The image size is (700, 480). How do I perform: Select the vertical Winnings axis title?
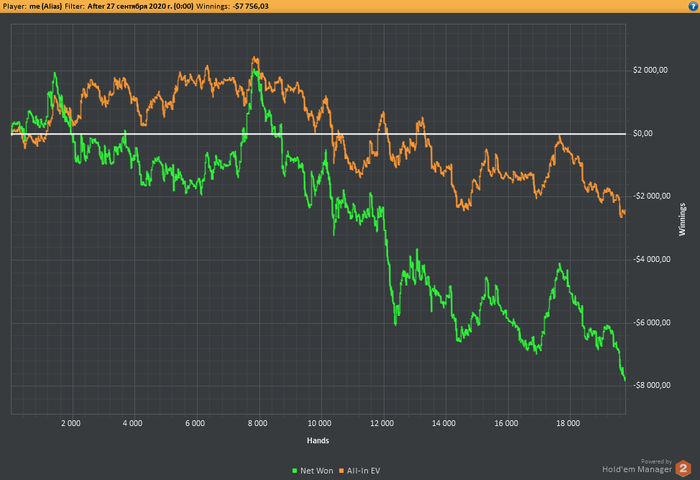point(682,219)
